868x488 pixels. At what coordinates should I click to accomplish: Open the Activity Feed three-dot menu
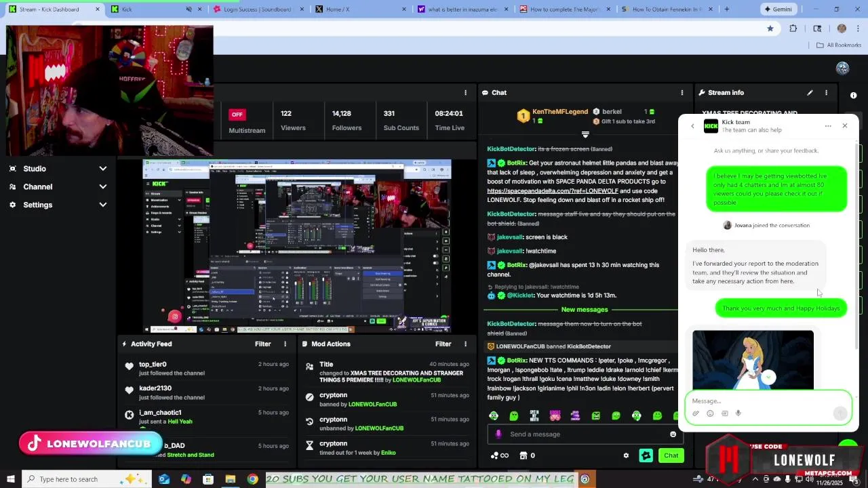[285, 344]
